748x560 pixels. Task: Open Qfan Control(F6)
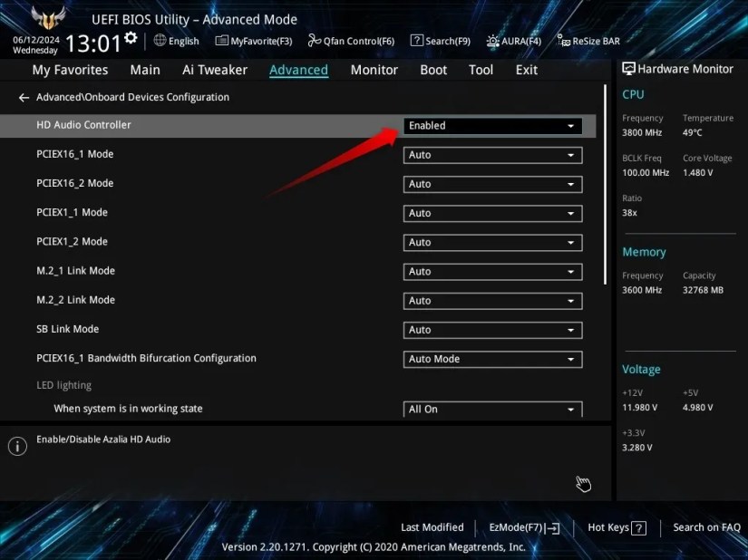[351, 41]
